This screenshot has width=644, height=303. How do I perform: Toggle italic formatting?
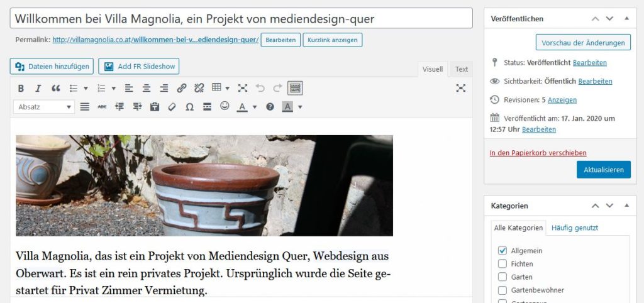pos(38,88)
